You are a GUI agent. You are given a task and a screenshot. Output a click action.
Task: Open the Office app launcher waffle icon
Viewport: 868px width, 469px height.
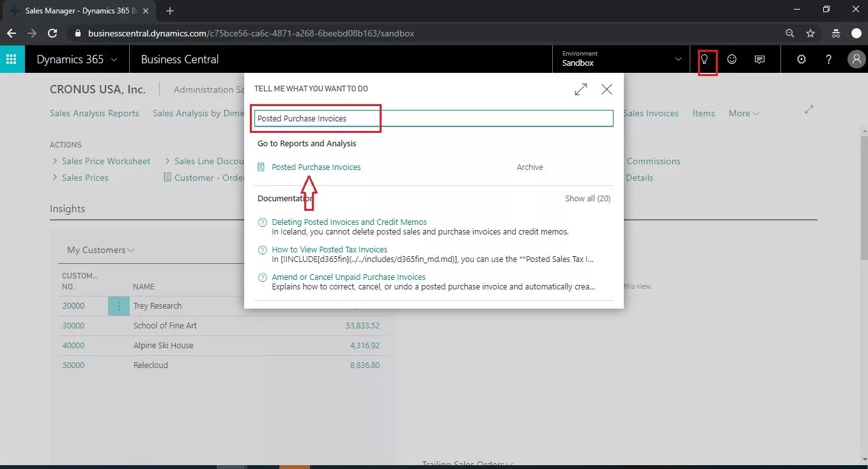[12, 59]
